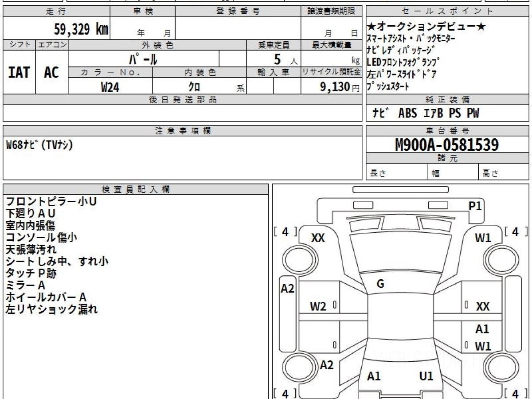Click the 5 人 seating capacity value
The image size is (532, 399).
(x=286, y=59)
